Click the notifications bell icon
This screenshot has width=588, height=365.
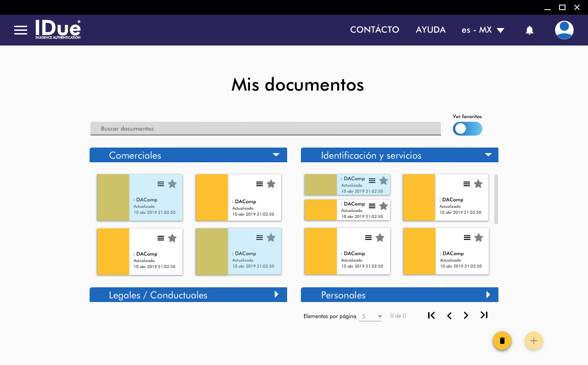529,30
